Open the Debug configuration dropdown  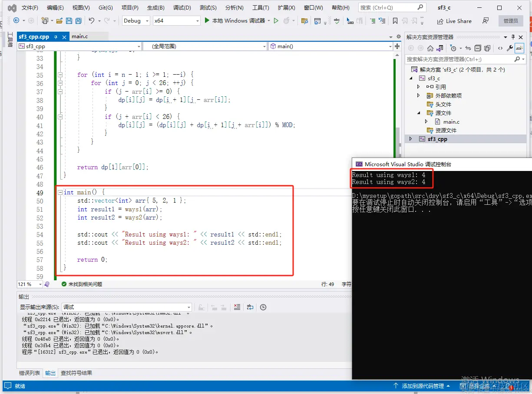135,20
